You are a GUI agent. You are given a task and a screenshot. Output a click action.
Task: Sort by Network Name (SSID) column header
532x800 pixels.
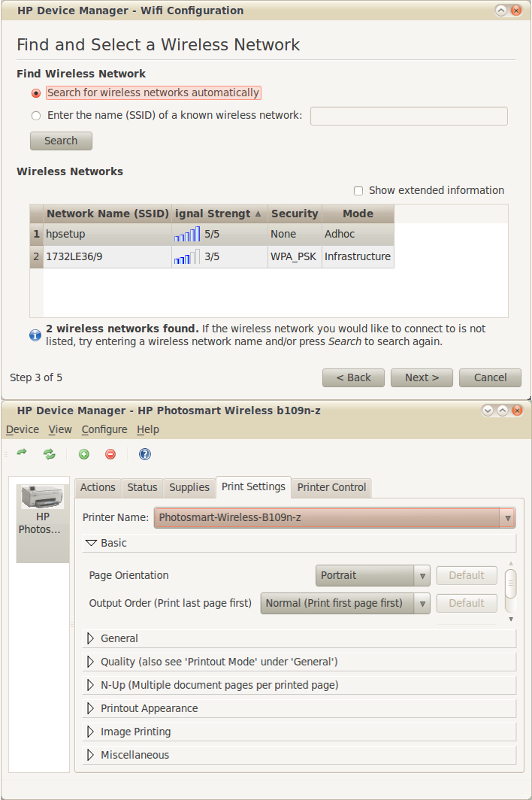click(x=107, y=214)
